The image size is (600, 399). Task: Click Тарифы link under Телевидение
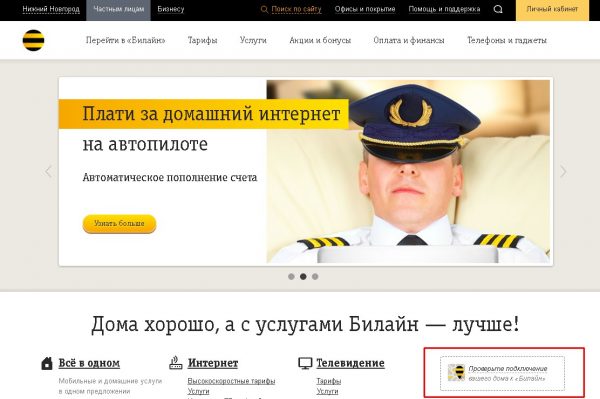point(328,381)
